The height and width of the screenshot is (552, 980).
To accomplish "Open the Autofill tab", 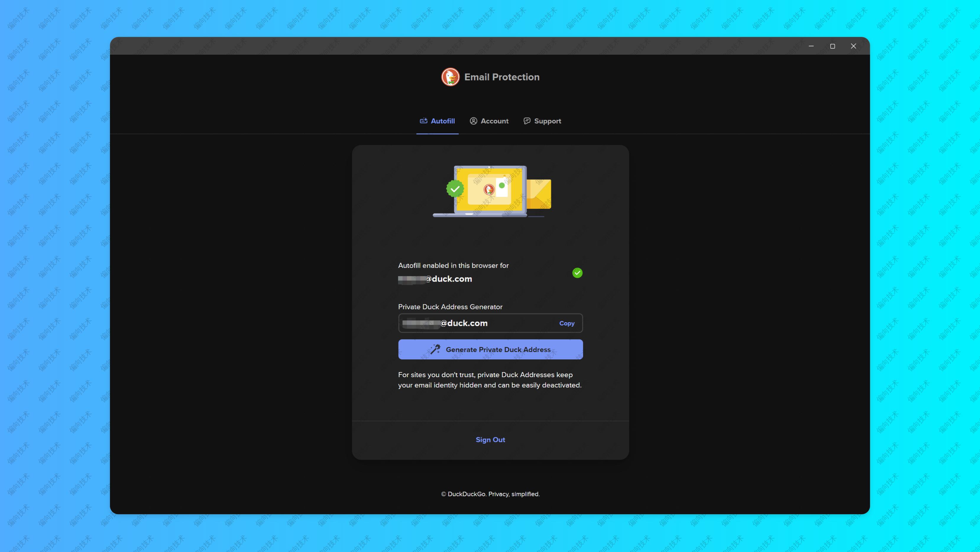I will [437, 121].
